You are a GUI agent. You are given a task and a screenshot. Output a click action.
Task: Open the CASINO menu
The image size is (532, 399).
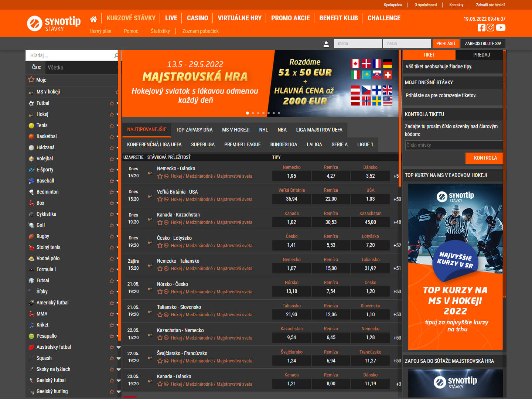tap(198, 18)
